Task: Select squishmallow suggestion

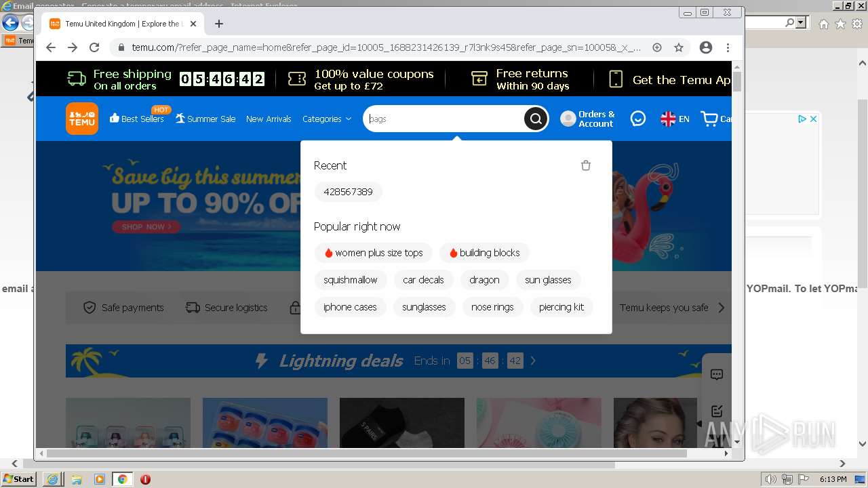Action: point(351,280)
